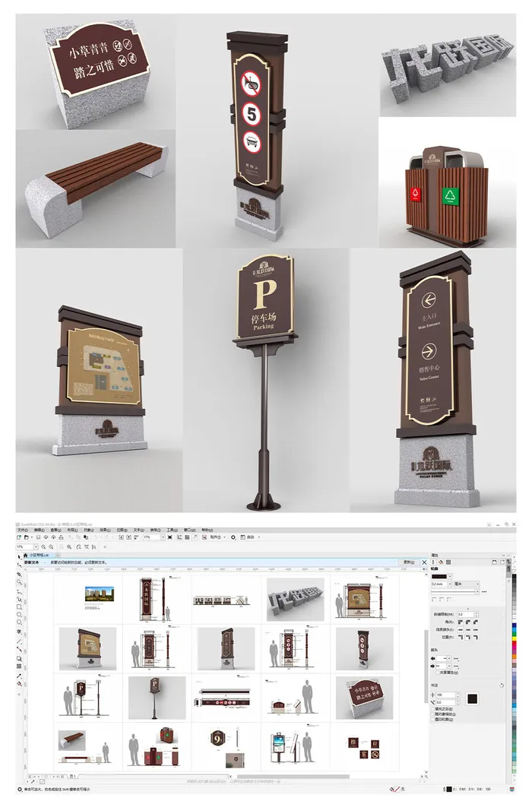Close the update text notification bar
This screenshot has height=801, width=532.
tap(423, 563)
